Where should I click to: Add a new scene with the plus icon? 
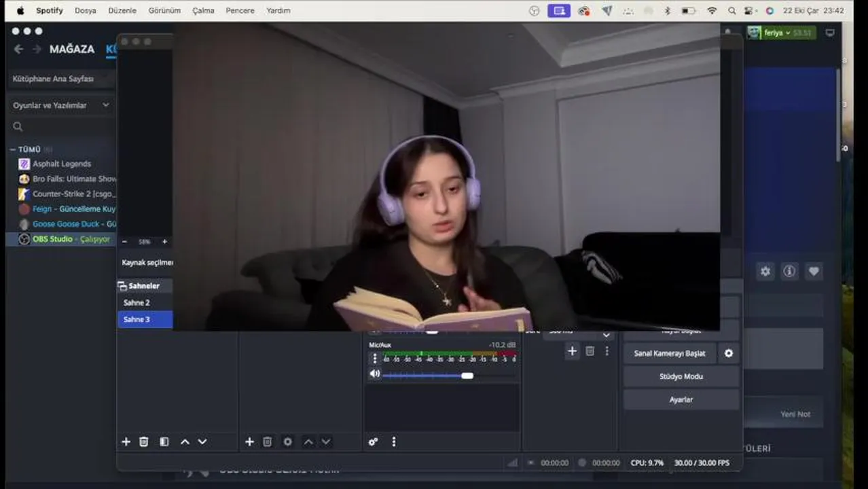(x=126, y=441)
